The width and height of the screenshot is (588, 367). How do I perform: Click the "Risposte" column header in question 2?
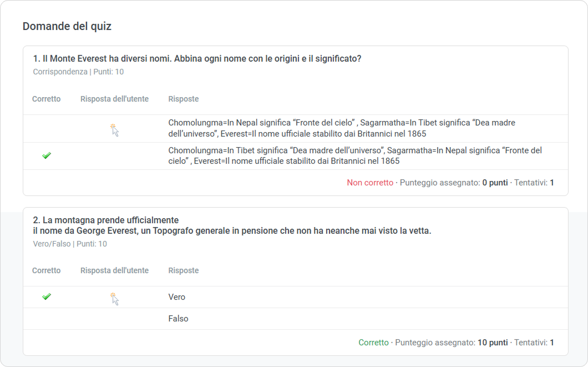click(184, 270)
